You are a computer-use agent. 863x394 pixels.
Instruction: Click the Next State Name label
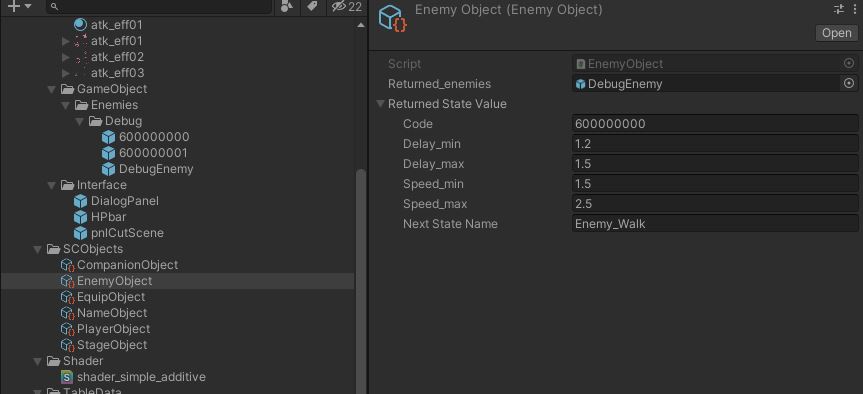[450, 224]
